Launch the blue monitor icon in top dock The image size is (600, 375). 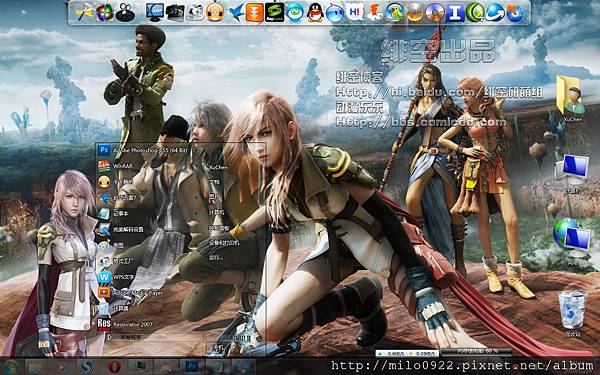coord(155,13)
